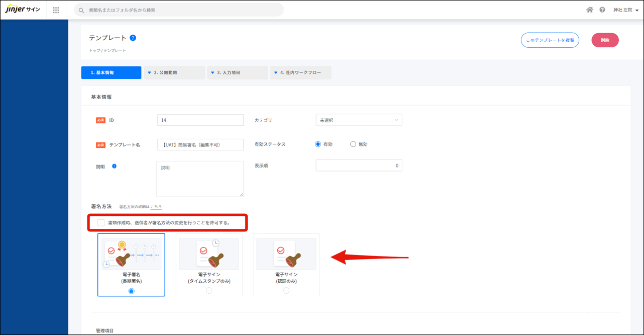Open the カテゴリ dropdown showing 未選択
Viewport: 644px width, 335px height.
(x=359, y=120)
